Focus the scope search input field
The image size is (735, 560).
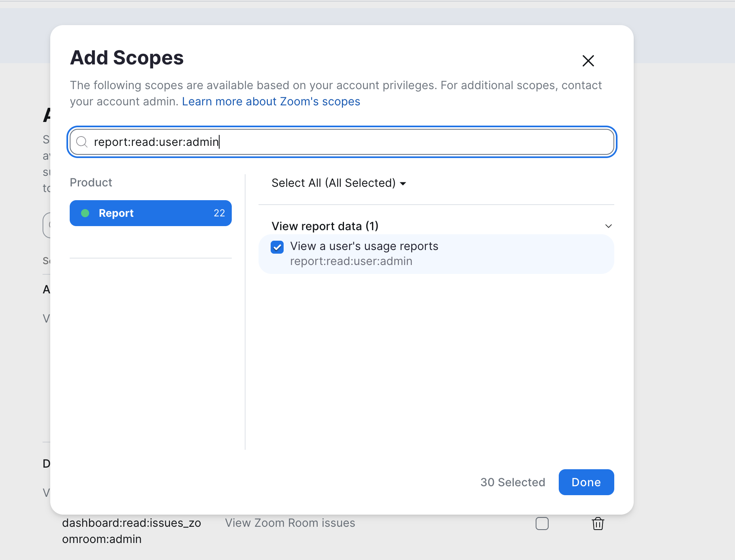click(x=342, y=142)
